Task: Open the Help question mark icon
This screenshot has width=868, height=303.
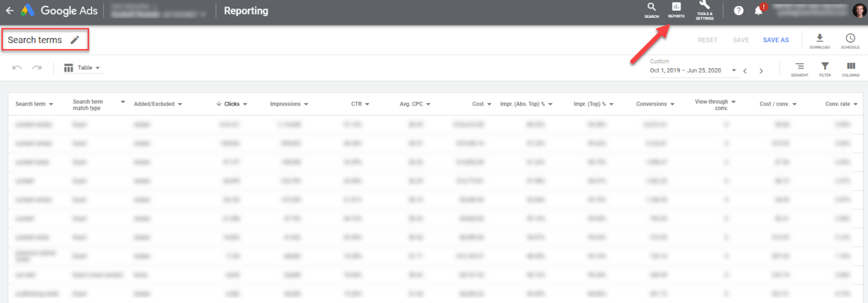Action: click(x=738, y=11)
